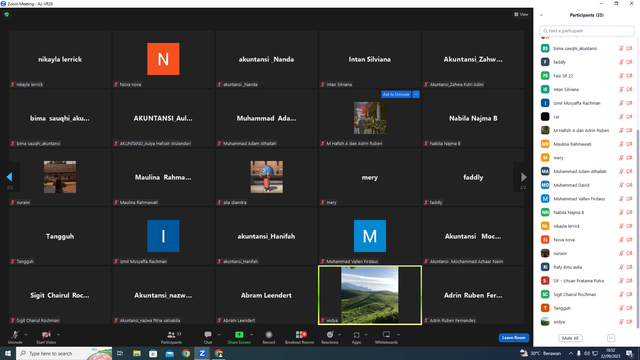Screen dimensions: 640x360
Task: Click the Start Video camera icon
Action: (x=46, y=335)
